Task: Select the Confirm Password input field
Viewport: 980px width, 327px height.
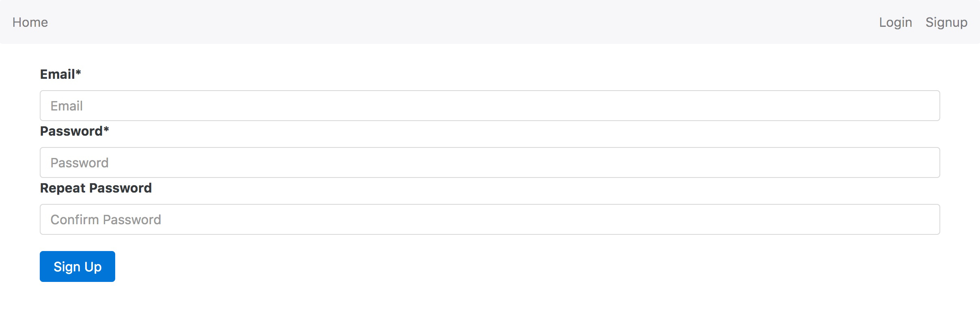Action: [x=490, y=219]
